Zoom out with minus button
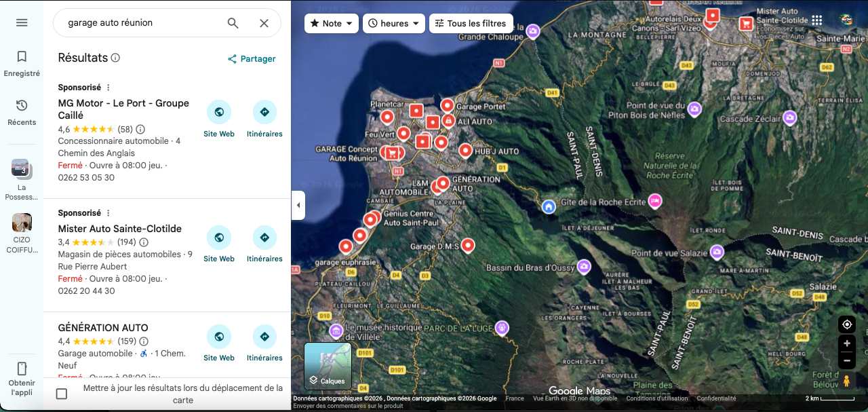This screenshot has height=412, width=868. 846,361
